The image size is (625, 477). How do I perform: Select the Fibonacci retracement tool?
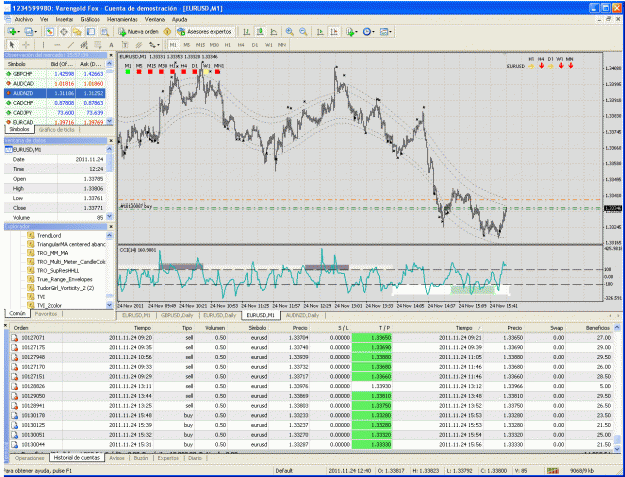(x=98, y=45)
